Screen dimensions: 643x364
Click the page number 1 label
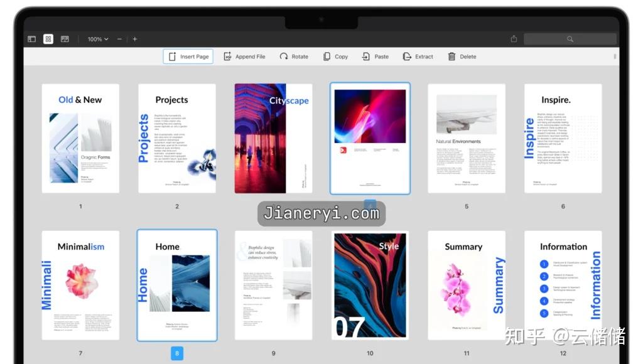(80, 206)
